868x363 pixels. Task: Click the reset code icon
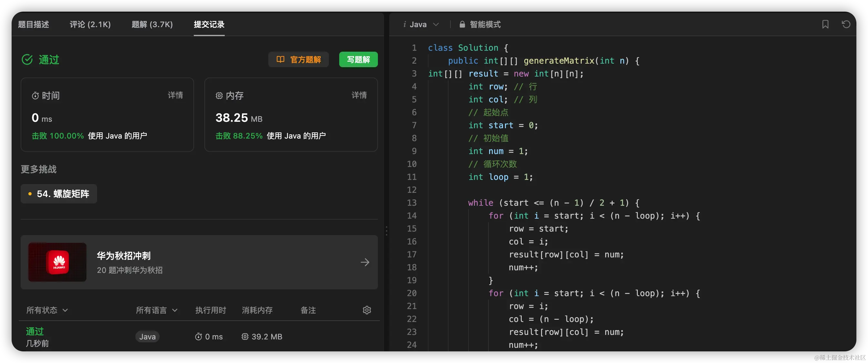[846, 24]
